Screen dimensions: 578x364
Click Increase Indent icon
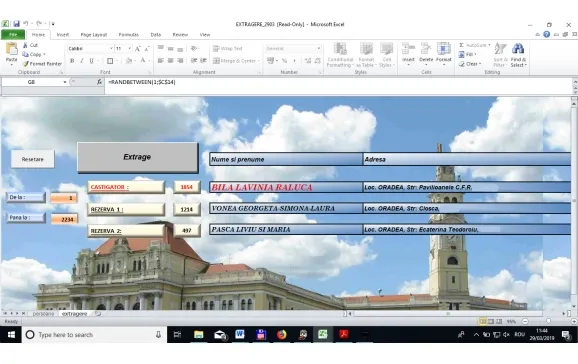pyautogui.click(x=203, y=60)
